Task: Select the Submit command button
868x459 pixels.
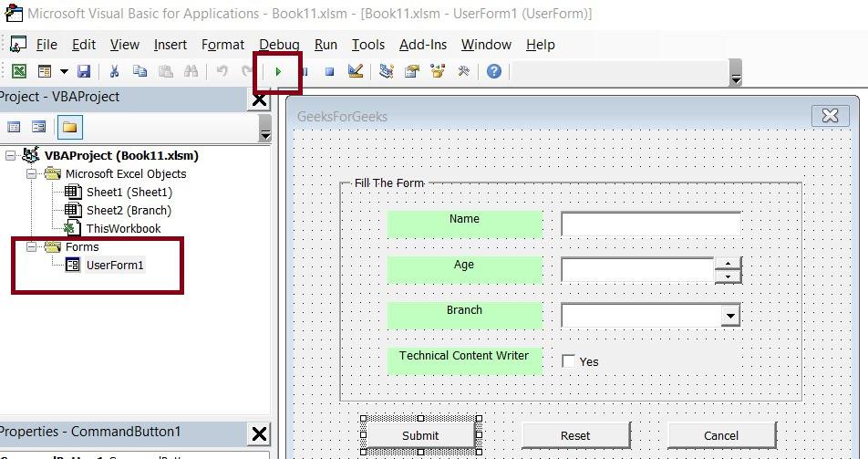Action: 420,435
